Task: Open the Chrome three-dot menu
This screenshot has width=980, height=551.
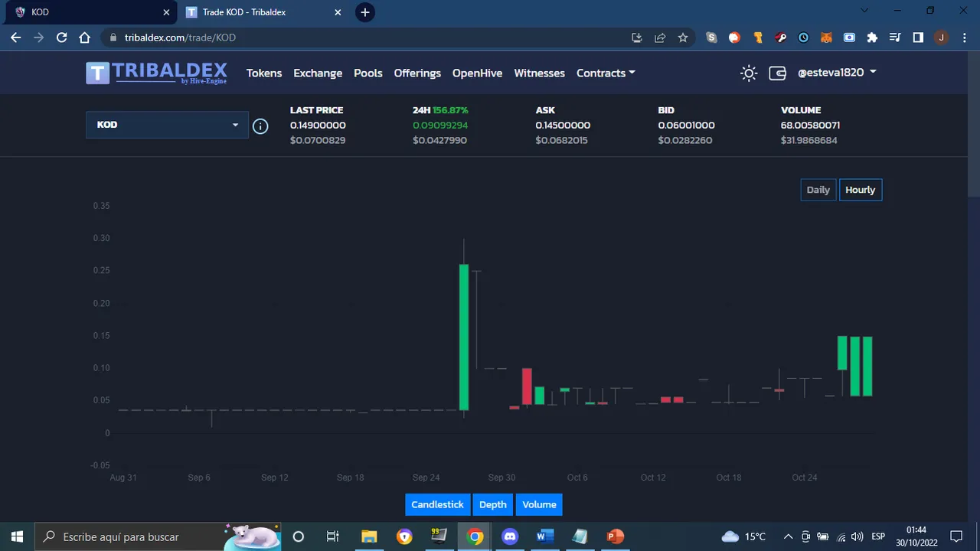Action: tap(964, 37)
